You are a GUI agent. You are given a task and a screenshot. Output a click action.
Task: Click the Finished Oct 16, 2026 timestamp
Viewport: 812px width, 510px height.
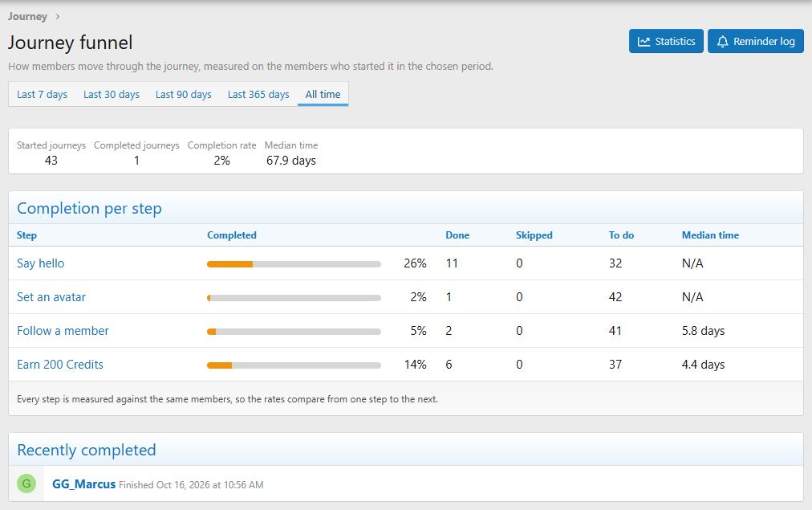191,485
